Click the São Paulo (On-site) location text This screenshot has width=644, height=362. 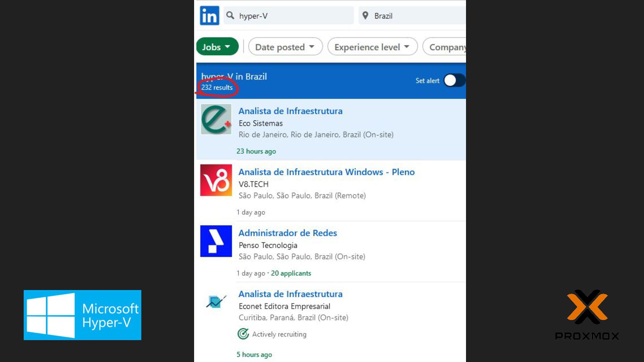pyautogui.click(x=302, y=257)
